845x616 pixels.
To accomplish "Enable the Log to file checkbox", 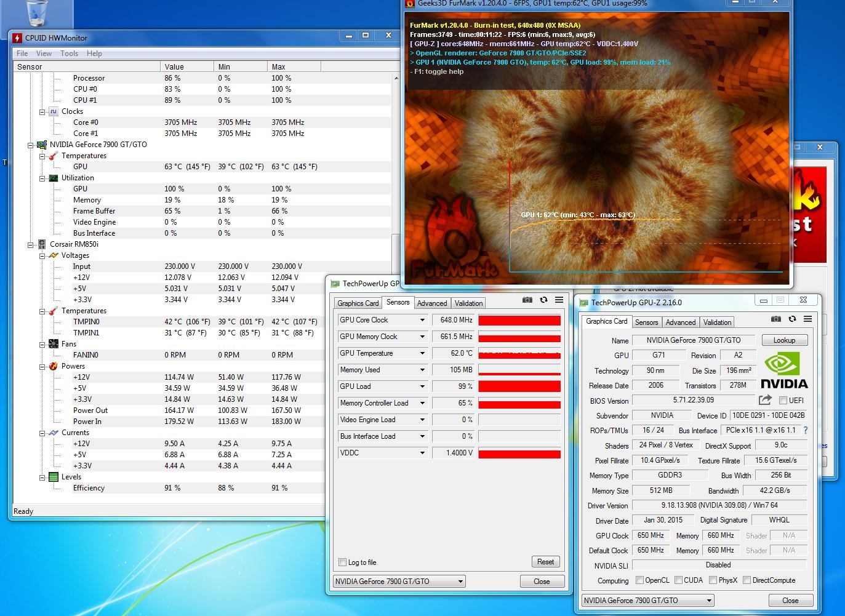I will 343,562.
